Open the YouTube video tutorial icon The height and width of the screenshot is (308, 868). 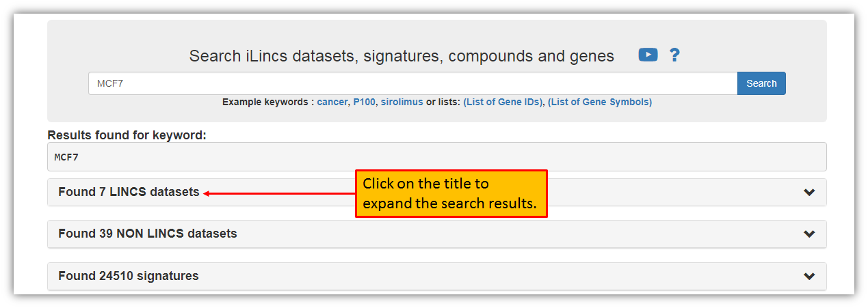[x=648, y=55]
